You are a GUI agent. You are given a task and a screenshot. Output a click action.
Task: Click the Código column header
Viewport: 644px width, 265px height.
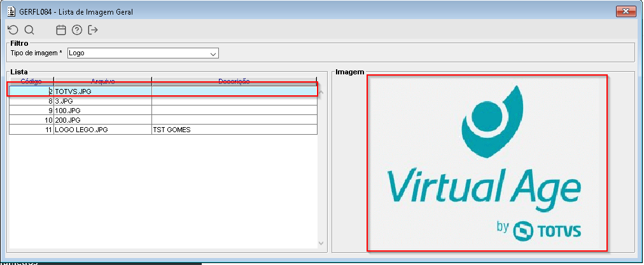coord(31,81)
